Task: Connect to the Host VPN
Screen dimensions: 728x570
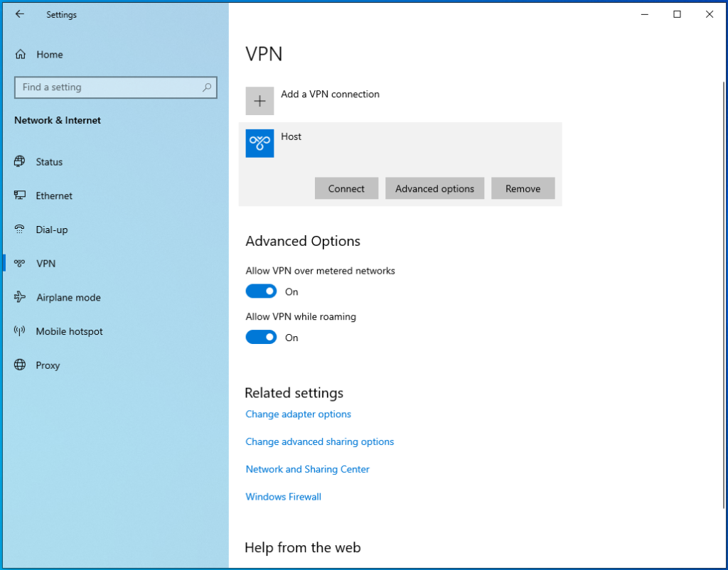Action: pos(346,188)
